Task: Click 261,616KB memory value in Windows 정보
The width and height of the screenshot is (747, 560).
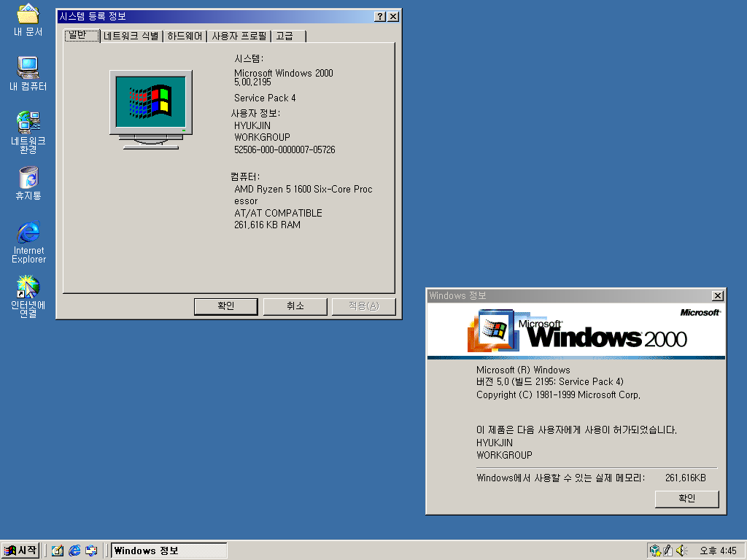Action: tap(686, 478)
